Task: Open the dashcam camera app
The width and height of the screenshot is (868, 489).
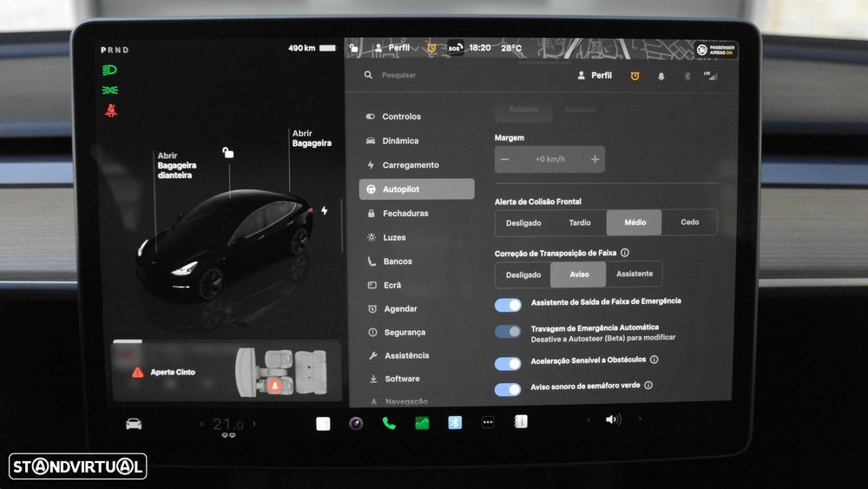Action: point(356,424)
